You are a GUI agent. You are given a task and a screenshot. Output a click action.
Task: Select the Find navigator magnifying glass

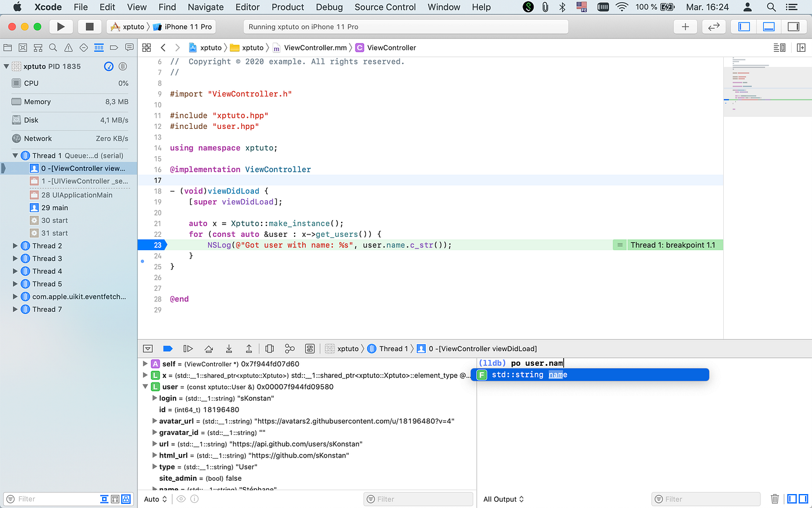click(x=53, y=47)
